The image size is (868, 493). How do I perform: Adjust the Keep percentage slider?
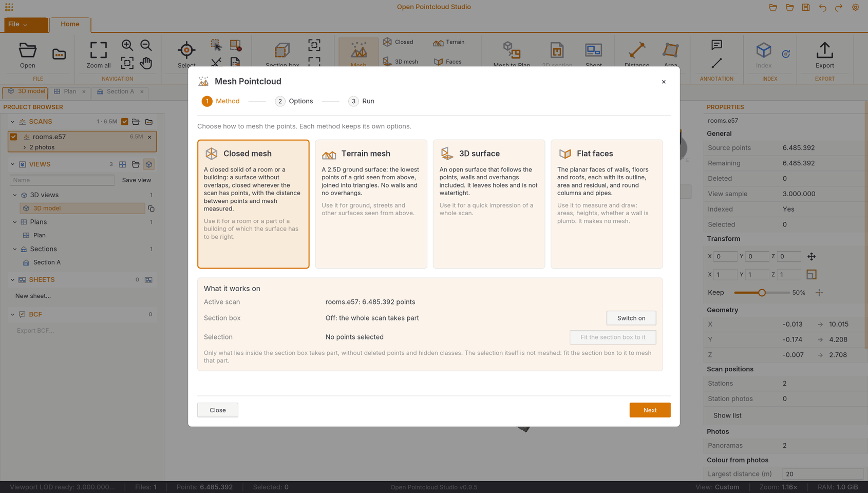(x=762, y=293)
